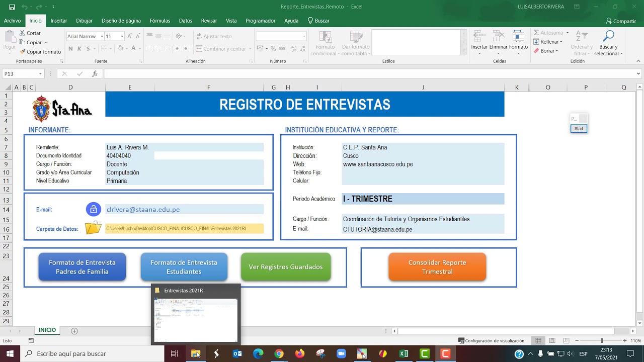
Task: Apply percent style format
Action: pyautogui.click(x=273, y=49)
